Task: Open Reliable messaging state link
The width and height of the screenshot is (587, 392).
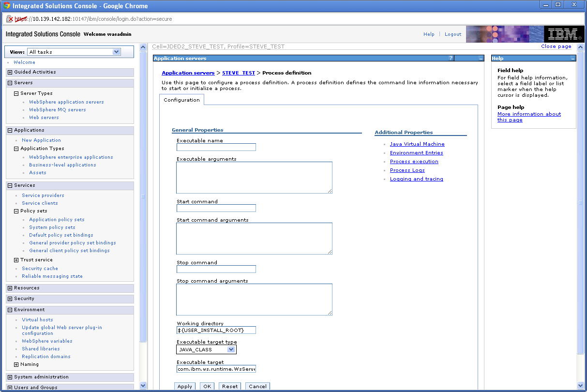Action: [52, 276]
